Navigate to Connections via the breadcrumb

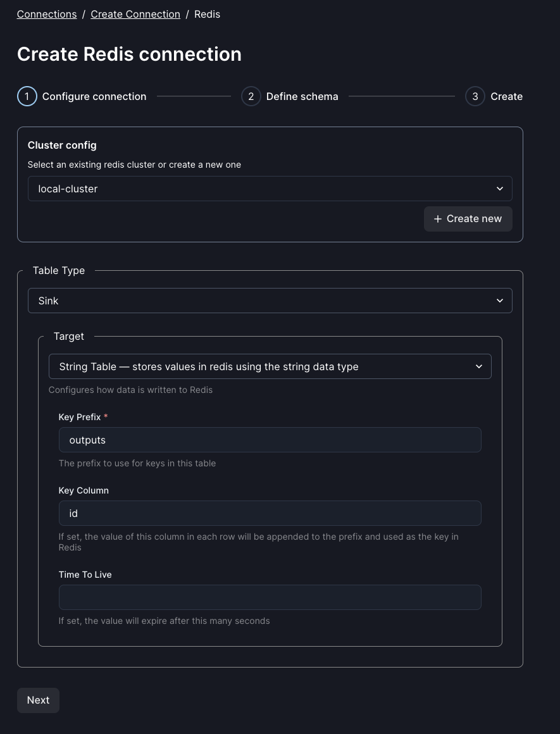coord(47,14)
